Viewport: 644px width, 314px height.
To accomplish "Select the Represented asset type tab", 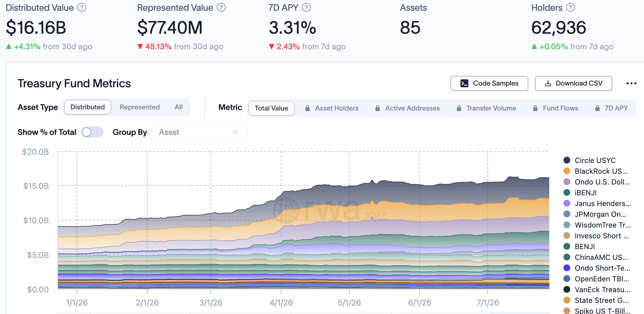I will (140, 107).
